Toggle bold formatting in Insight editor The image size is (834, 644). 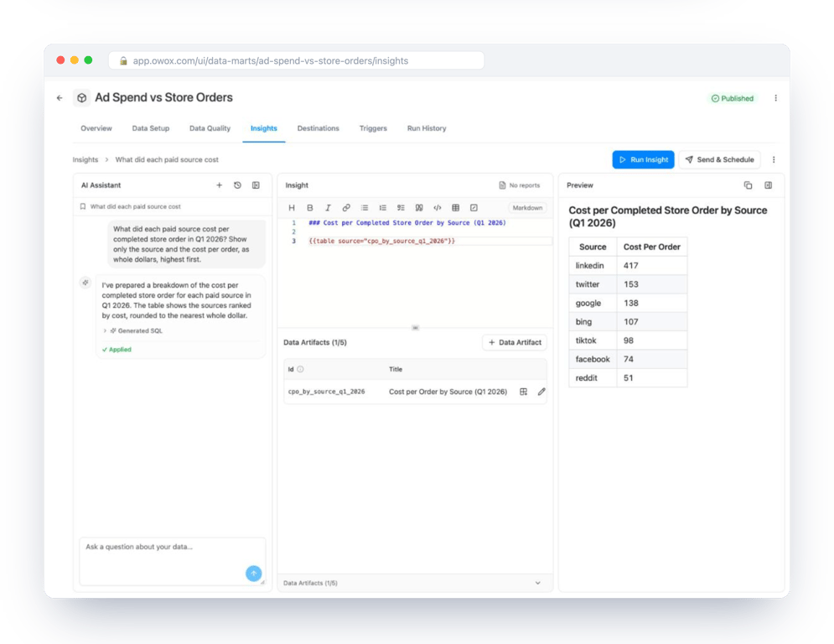click(x=309, y=208)
